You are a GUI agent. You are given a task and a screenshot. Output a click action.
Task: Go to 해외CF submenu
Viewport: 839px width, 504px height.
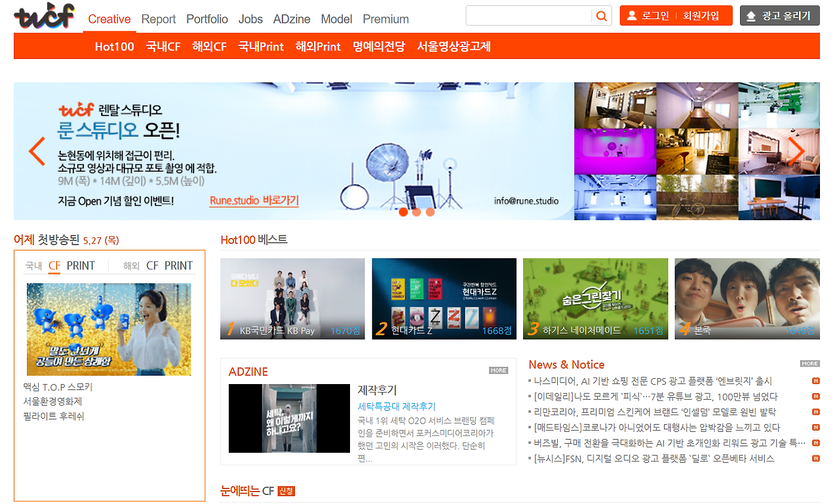[210, 47]
